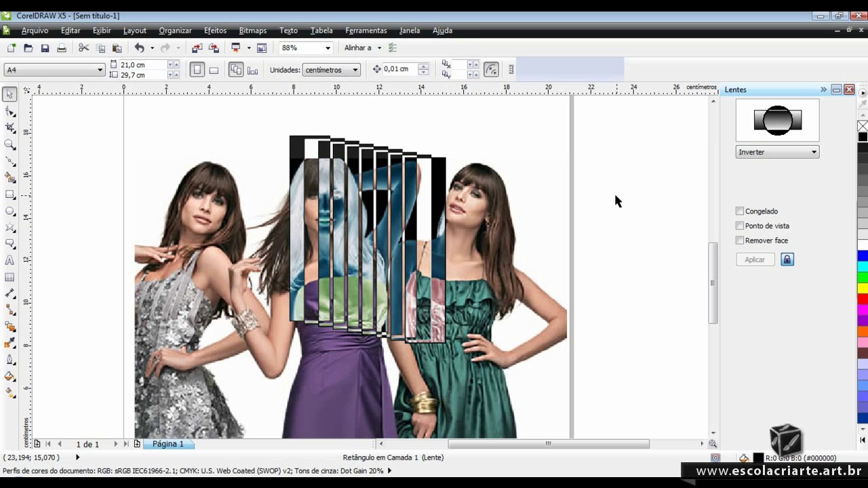Viewport: 868px width, 488px height.
Task: Open the Welcome screen icon
Action: point(262,48)
